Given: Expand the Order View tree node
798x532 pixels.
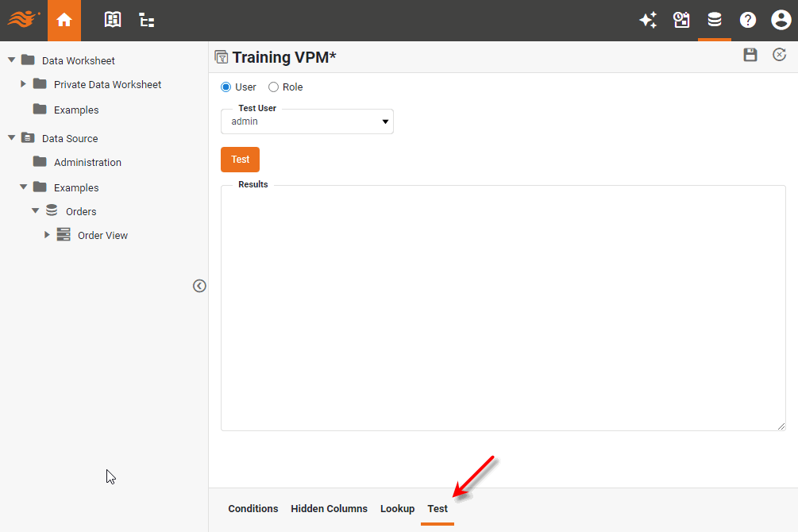Looking at the screenshot, I should tap(48, 235).
